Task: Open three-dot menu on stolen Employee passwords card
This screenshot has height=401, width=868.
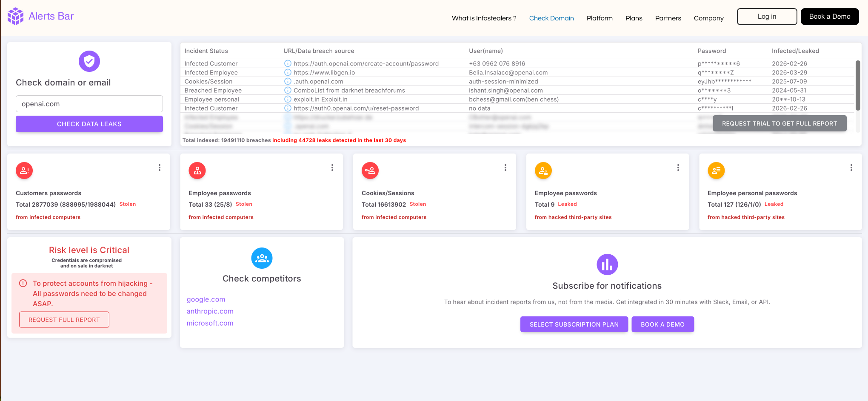Action: coord(332,168)
